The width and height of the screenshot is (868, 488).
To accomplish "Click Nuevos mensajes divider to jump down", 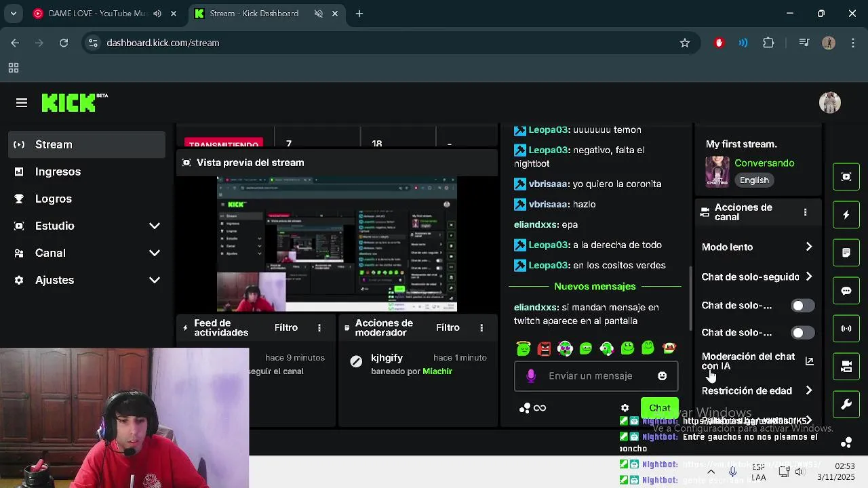I will tap(595, 287).
